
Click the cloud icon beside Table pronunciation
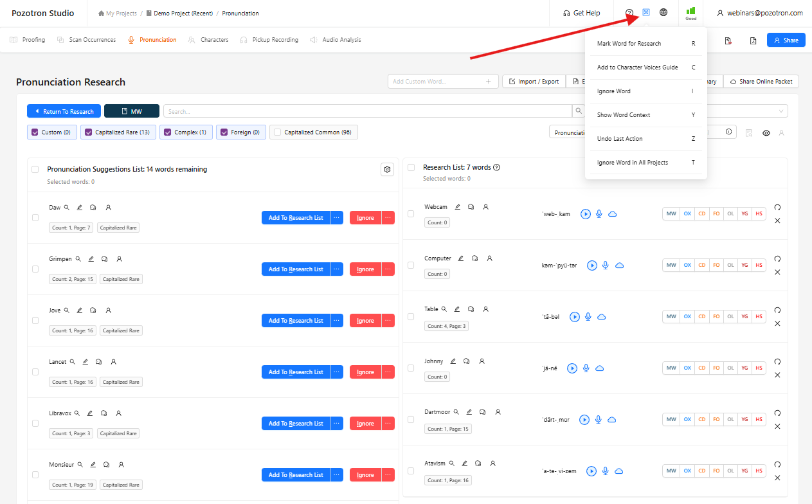(x=601, y=317)
